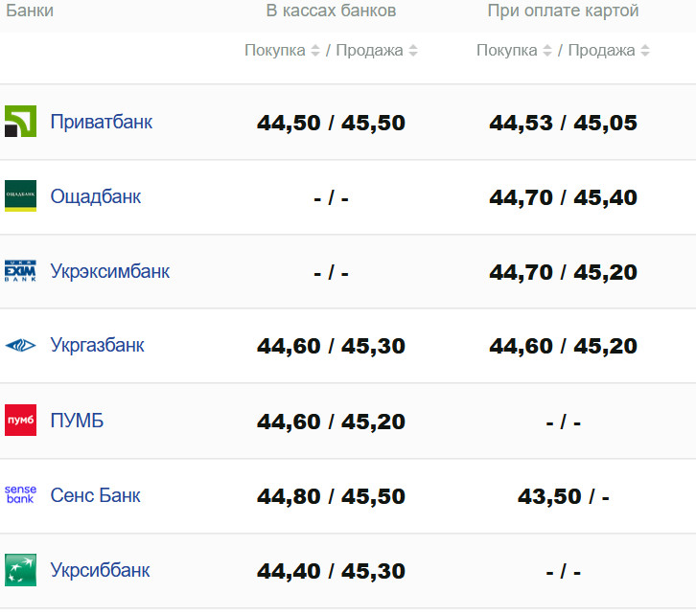This screenshot has height=616, width=696.
Task: Click the Oschadbank dark green logo
Action: [x=20, y=196]
